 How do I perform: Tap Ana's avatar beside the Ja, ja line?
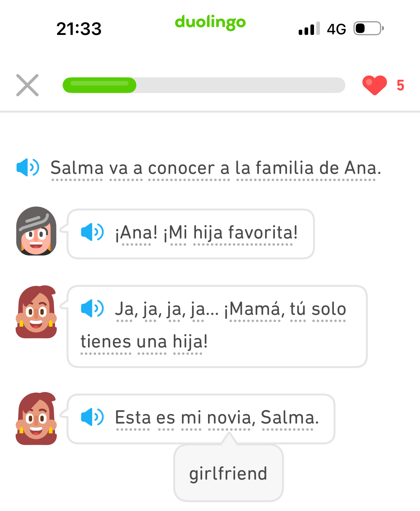click(x=36, y=312)
